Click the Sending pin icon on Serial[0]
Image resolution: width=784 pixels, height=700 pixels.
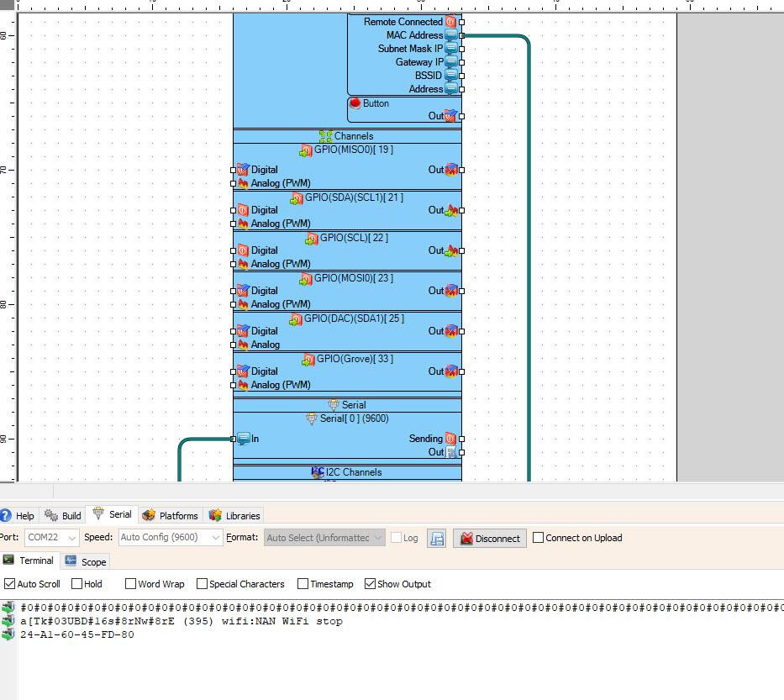[x=450, y=439]
